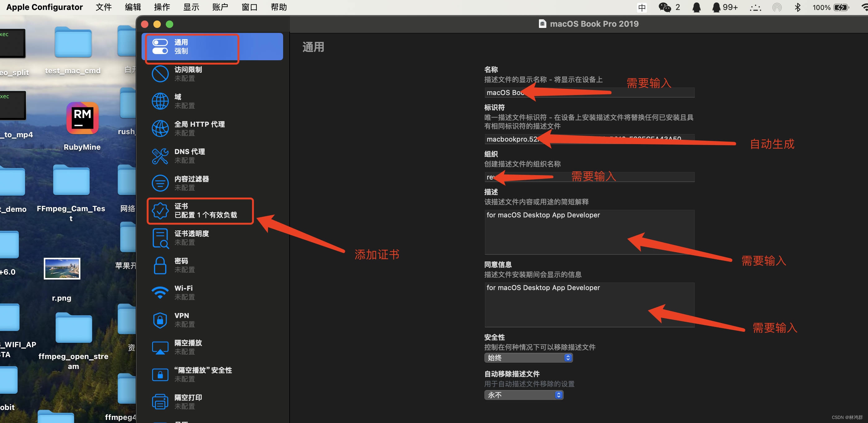868x423 pixels.
Task: Open the 编辑 menu
Action: [x=133, y=7]
